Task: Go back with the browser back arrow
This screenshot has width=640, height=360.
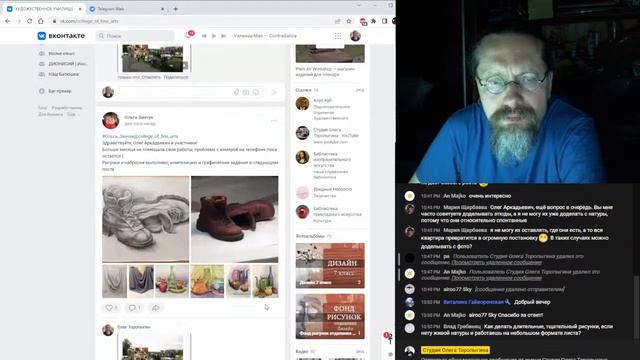Action: (x=8, y=21)
